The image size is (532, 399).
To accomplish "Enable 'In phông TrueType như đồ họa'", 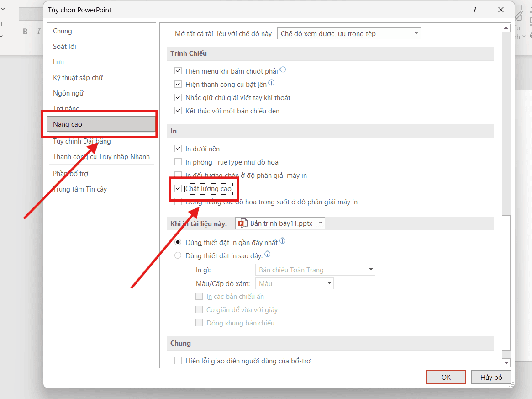I will [178, 162].
